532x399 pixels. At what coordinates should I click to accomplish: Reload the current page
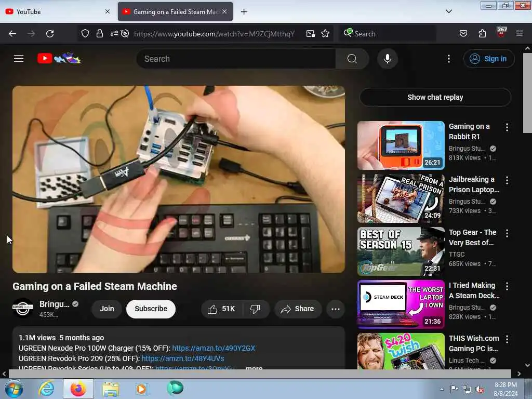click(50, 34)
